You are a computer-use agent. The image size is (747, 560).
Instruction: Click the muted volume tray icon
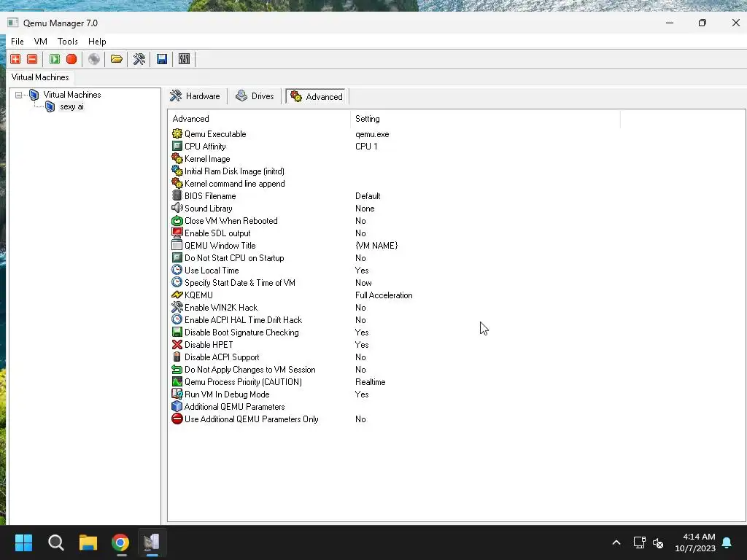pyautogui.click(x=658, y=542)
